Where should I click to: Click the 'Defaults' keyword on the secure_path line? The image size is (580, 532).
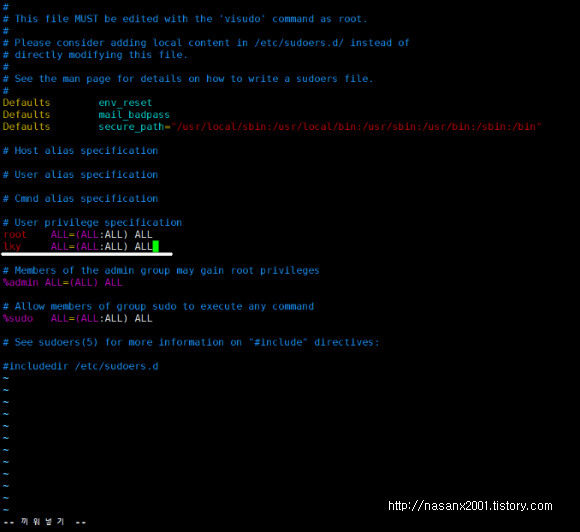coord(26,127)
